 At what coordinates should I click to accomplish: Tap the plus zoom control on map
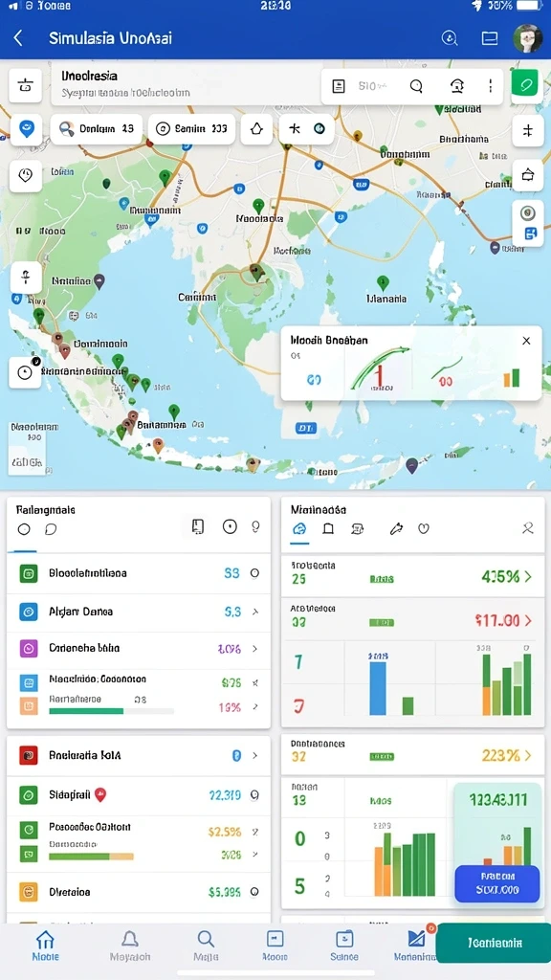pos(528,130)
